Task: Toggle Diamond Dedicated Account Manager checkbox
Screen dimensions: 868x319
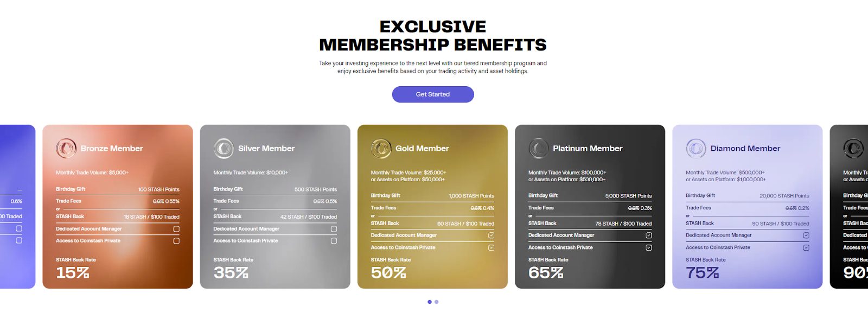Action: click(806, 235)
